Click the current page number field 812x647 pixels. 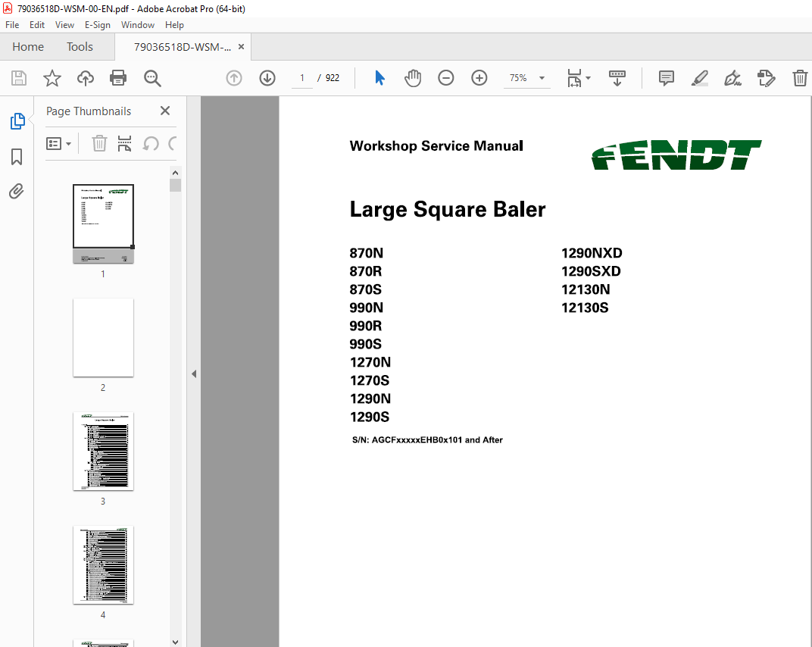click(x=302, y=78)
